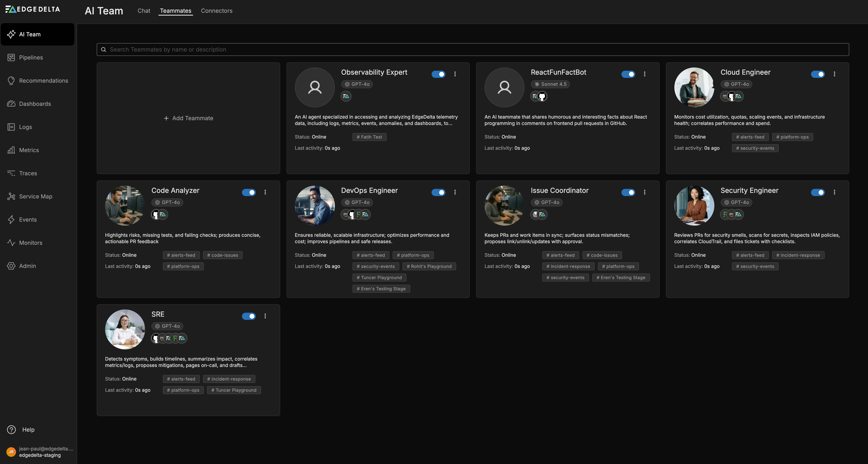This screenshot has width=868, height=464.
Task: Click the Rohit's Playground channel tag
Action: [429, 266]
